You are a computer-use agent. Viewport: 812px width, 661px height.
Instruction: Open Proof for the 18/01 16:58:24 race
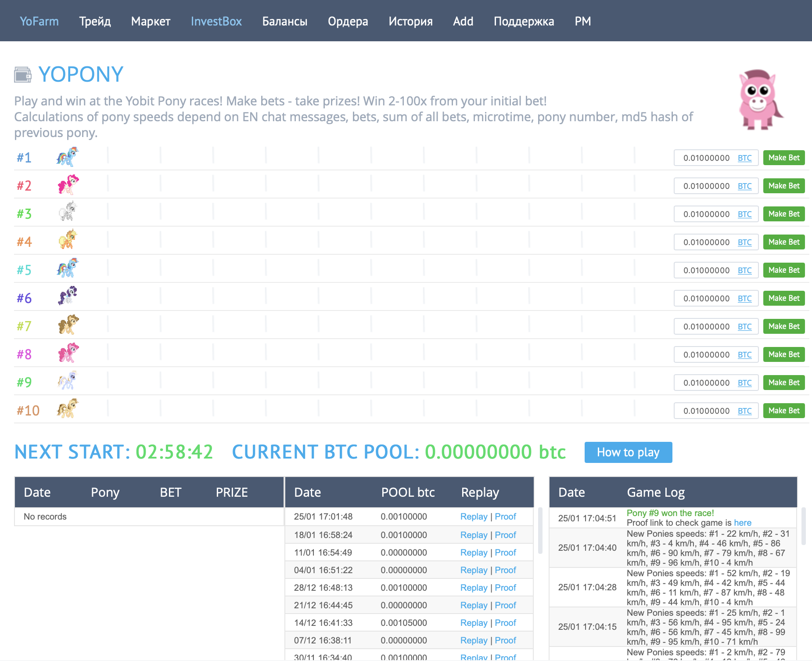click(x=505, y=535)
